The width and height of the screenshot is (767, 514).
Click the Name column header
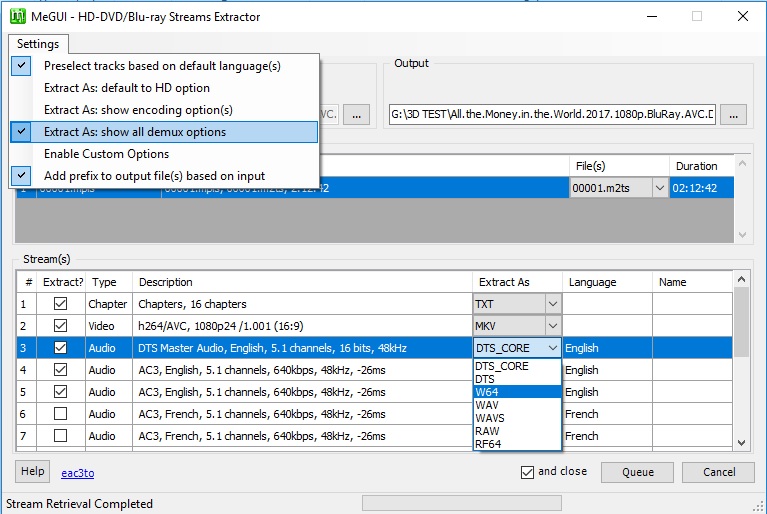point(692,282)
